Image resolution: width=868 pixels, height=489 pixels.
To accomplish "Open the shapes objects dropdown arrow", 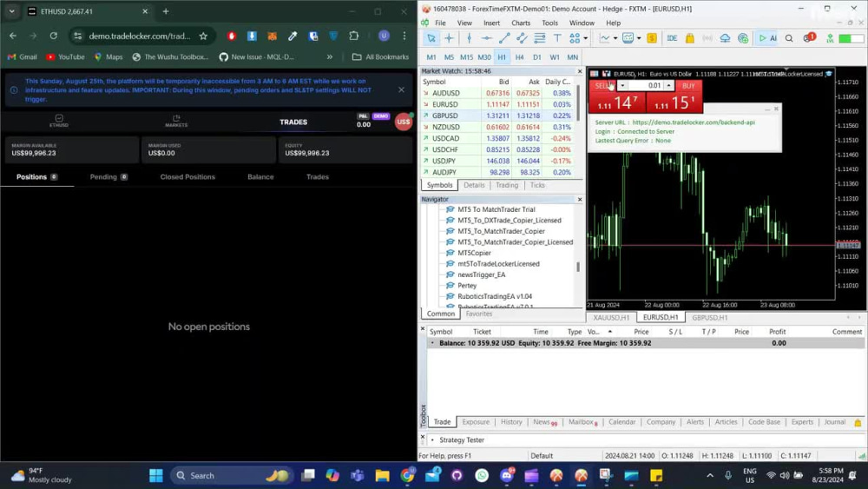I will pos(586,38).
